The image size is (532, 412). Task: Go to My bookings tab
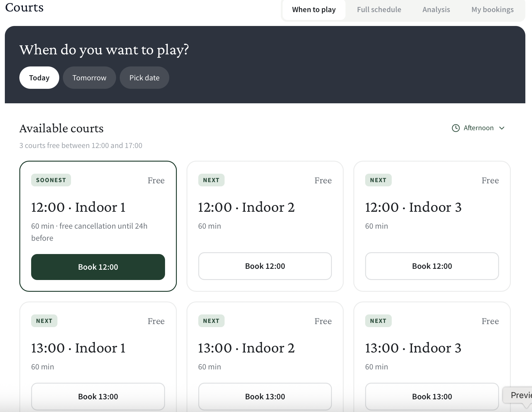coord(492,10)
